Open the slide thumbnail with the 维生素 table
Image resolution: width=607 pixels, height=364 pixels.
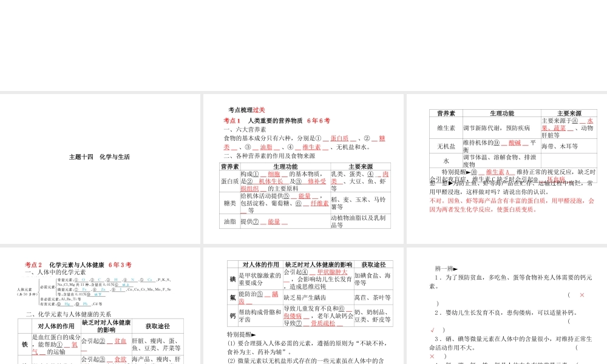tap(507, 169)
